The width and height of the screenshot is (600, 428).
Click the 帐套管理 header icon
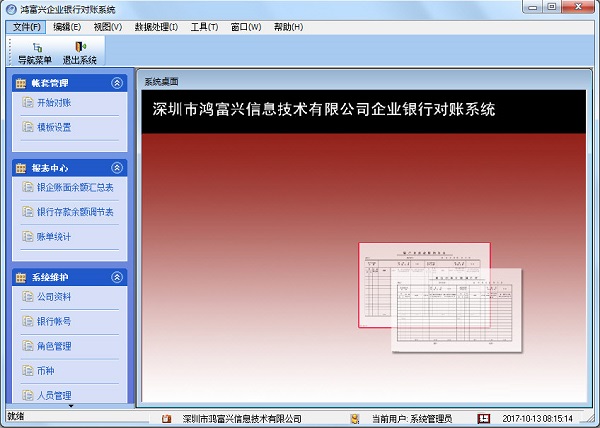21,83
